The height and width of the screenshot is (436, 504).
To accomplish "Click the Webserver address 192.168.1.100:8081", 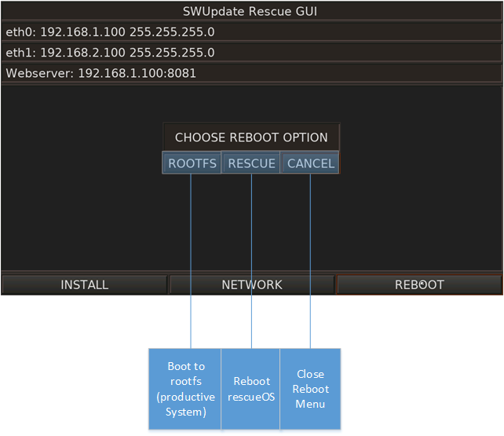I will point(137,73).
